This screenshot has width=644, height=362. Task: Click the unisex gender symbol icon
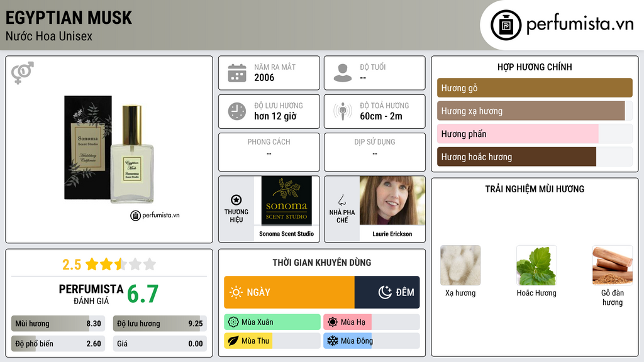click(23, 73)
